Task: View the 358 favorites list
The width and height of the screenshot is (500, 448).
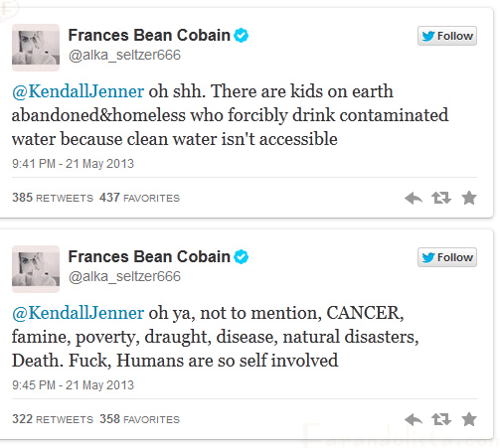Action: [139, 419]
